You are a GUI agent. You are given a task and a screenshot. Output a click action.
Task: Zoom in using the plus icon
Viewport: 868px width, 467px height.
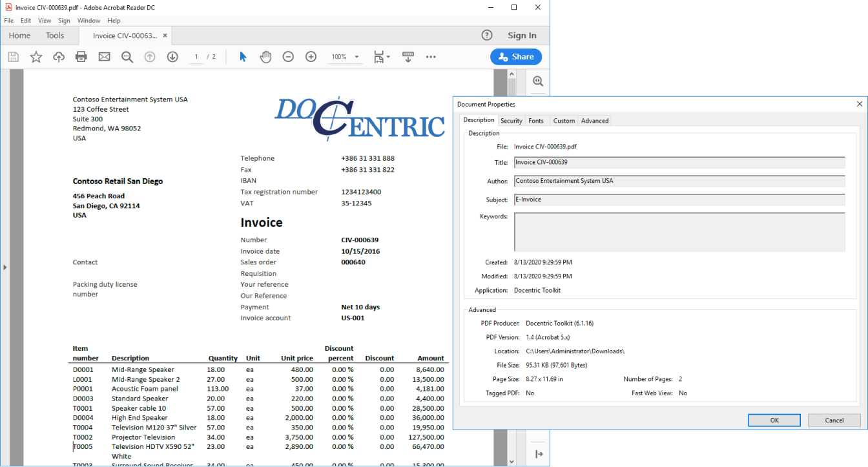(311, 57)
